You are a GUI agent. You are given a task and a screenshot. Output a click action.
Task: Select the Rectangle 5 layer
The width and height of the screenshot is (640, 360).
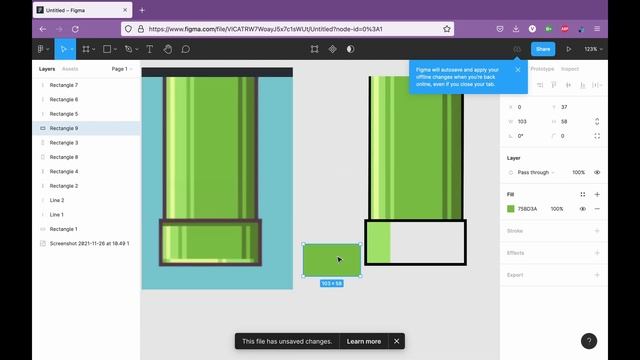pos(87,114)
